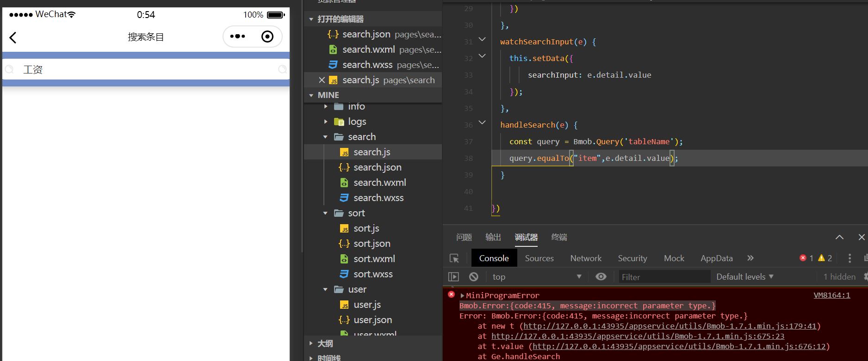Fold handleSearch function at line 36
The width and height of the screenshot is (868, 361).
tap(482, 122)
